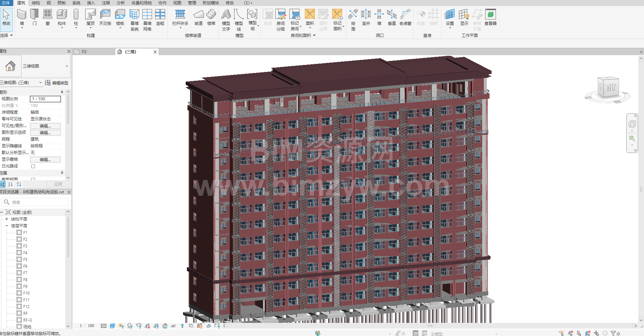The width and height of the screenshot is (644, 336).
Task: Click the navigation bar steering wheel icon
Action: (632, 124)
